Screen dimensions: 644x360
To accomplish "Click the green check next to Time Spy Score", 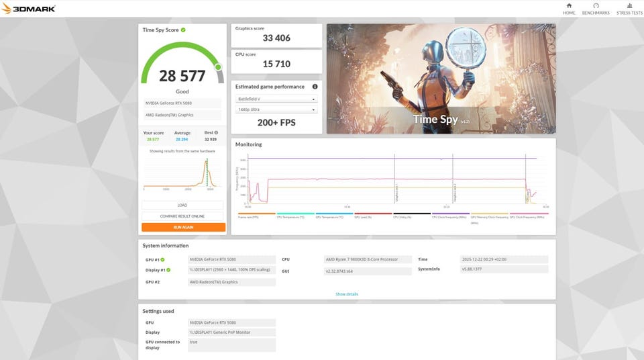I will (x=183, y=30).
